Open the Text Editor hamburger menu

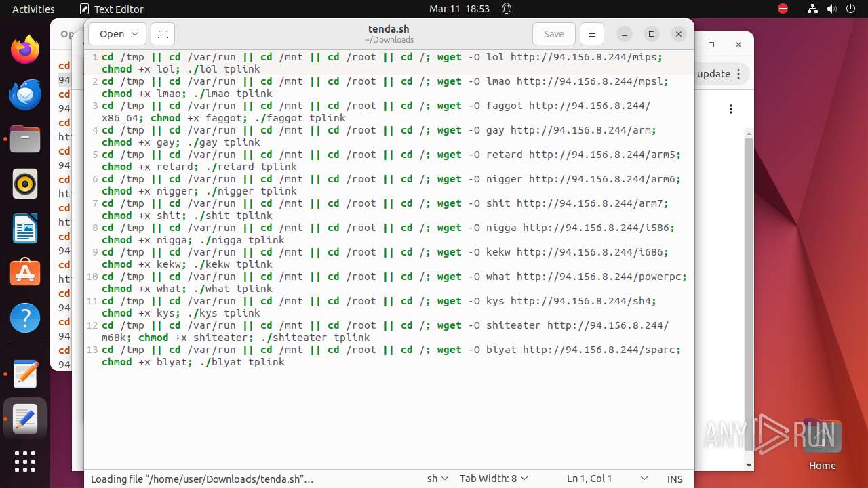(592, 34)
